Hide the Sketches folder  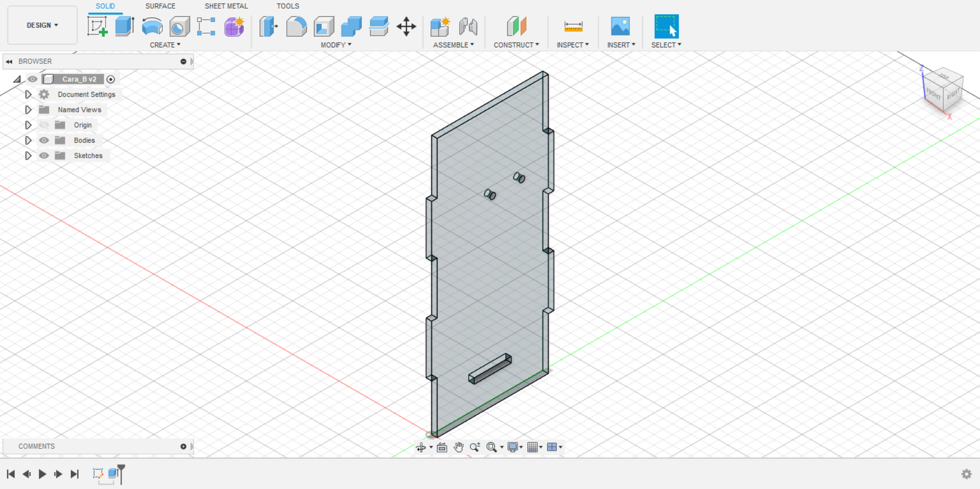point(44,156)
